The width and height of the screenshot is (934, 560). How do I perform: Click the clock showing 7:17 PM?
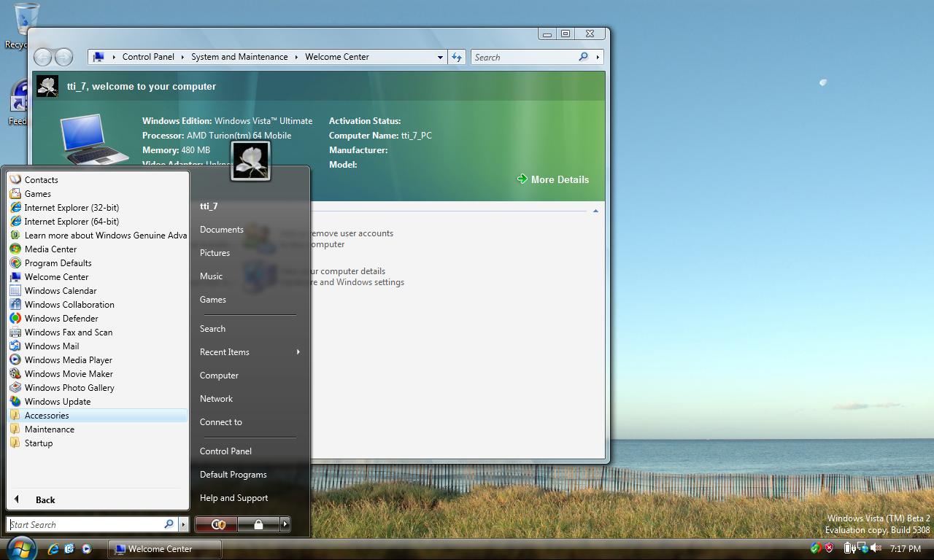point(905,549)
